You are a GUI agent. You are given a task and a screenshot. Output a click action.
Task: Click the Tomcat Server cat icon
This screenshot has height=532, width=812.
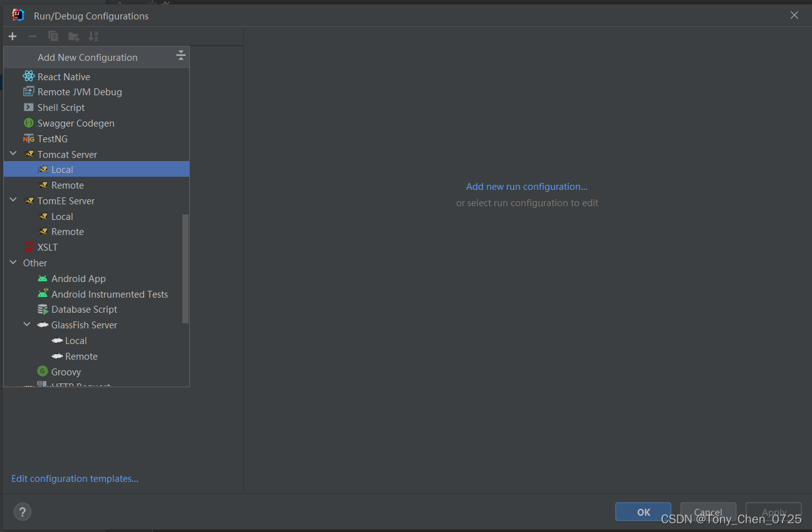29,154
